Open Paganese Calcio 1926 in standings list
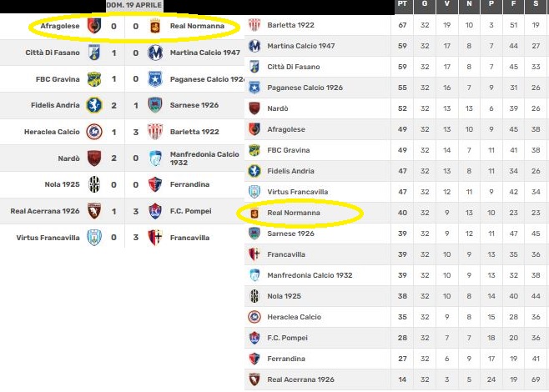 (305, 88)
